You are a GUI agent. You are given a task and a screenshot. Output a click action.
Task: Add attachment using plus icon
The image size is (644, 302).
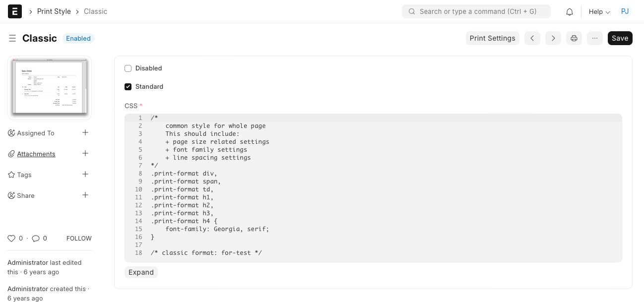click(85, 153)
